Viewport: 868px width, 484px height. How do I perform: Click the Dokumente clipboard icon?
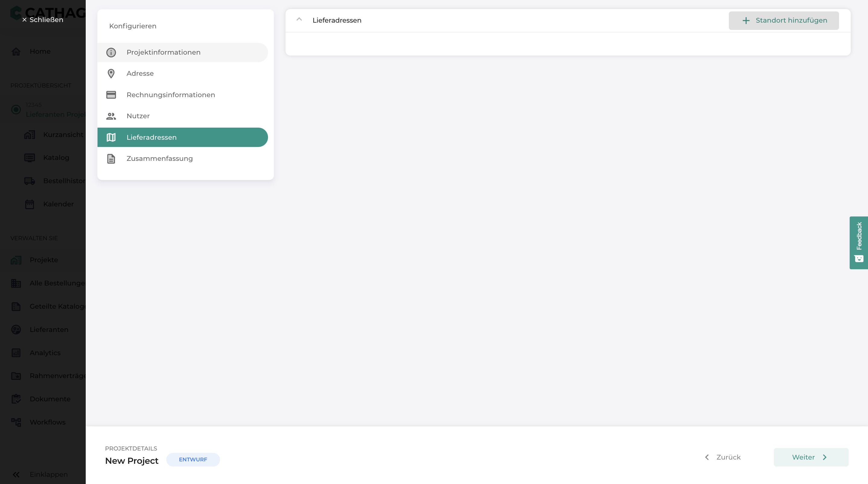(x=16, y=399)
